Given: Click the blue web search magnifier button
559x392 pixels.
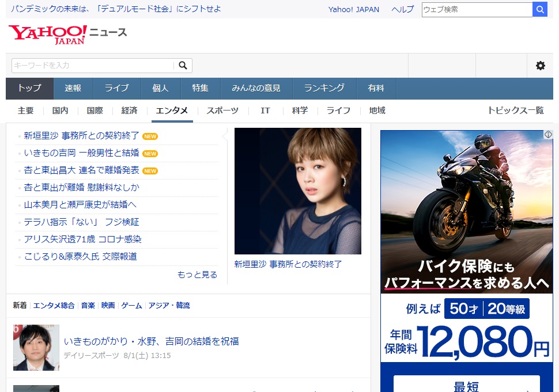Looking at the screenshot, I should pos(540,10).
